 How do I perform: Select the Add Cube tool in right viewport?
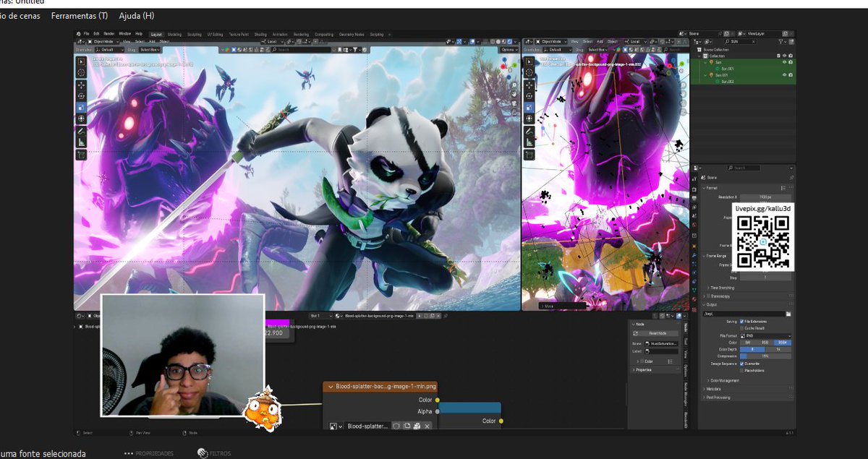(x=529, y=155)
